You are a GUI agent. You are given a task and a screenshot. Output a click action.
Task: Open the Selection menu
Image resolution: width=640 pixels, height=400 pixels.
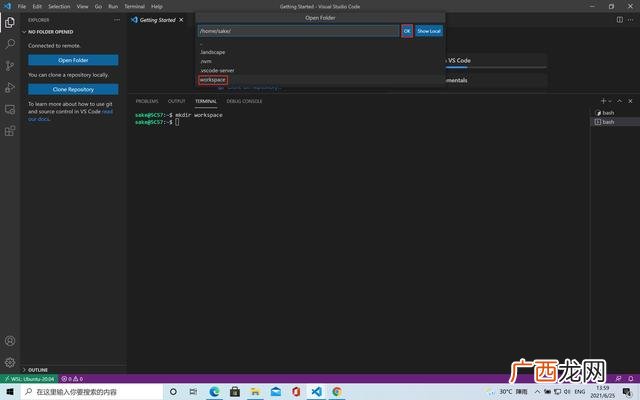(x=59, y=6)
